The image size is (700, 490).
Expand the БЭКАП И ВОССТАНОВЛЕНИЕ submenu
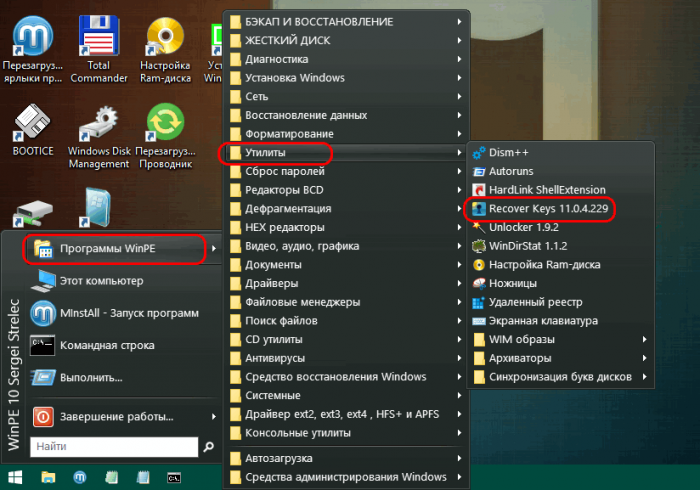(346, 21)
